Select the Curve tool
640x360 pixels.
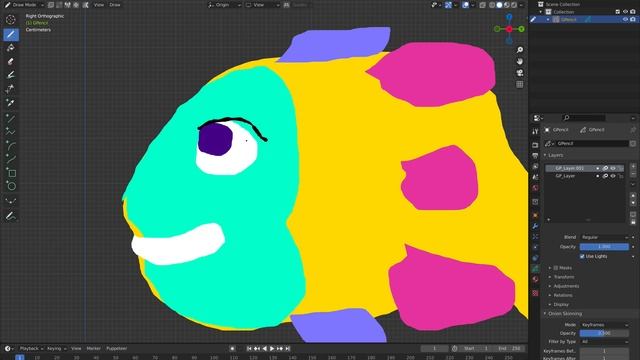(11, 159)
